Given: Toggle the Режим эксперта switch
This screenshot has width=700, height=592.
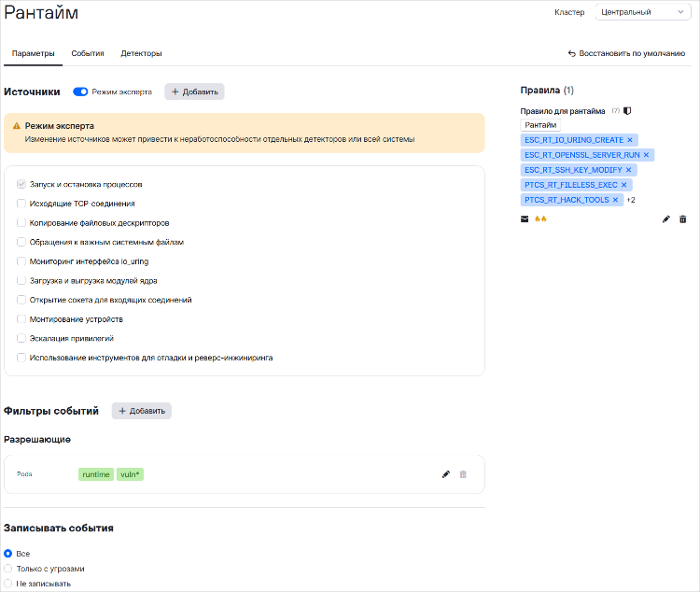Looking at the screenshot, I should click(80, 92).
